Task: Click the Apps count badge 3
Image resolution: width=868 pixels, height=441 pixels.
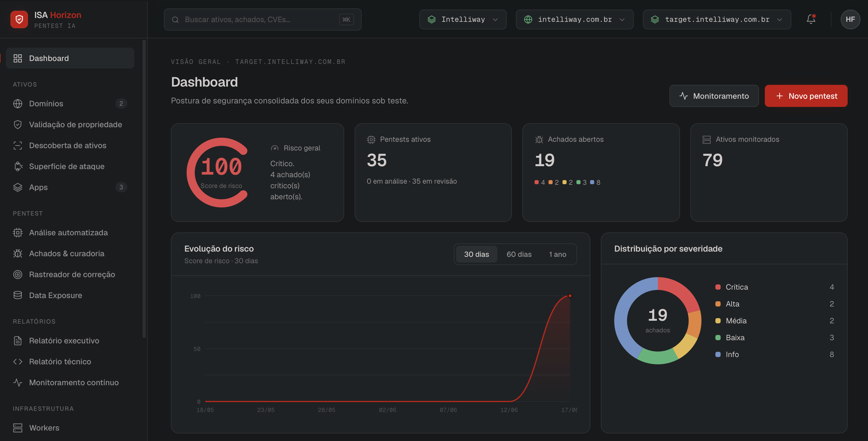Action: pyautogui.click(x=121, y=187)
